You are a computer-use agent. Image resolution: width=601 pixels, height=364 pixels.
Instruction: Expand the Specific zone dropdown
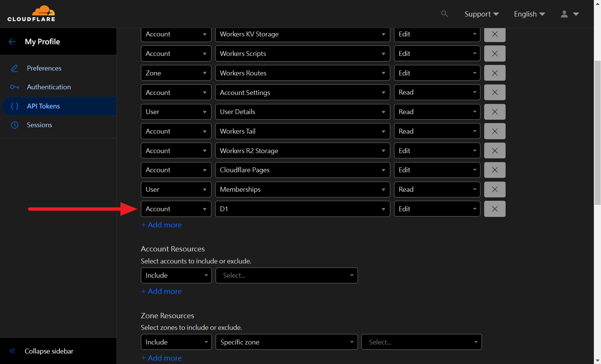286,342
